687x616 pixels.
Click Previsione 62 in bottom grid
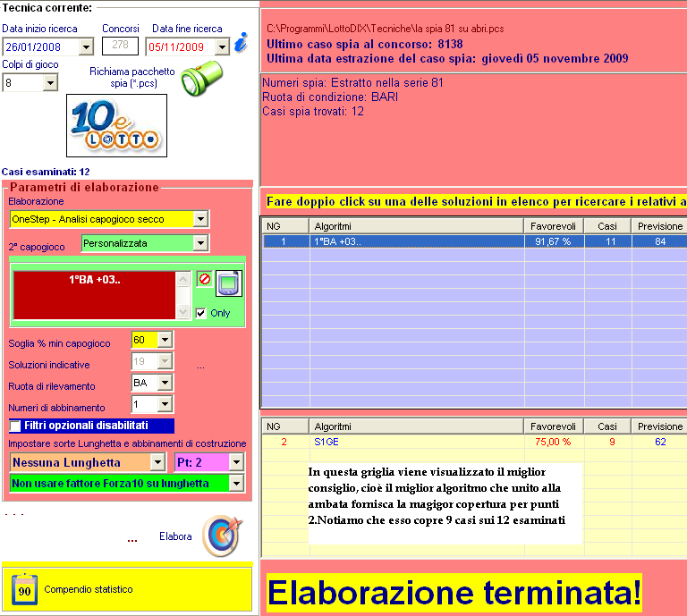point(660,442)
